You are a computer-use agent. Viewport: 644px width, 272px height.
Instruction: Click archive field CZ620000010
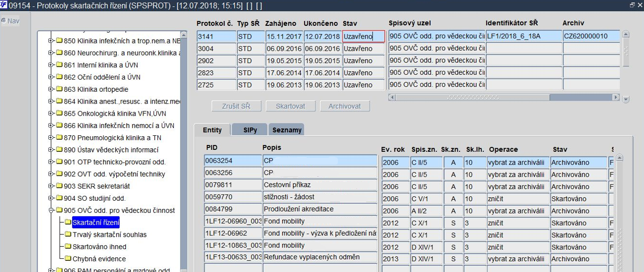click(x=591, y=36)
